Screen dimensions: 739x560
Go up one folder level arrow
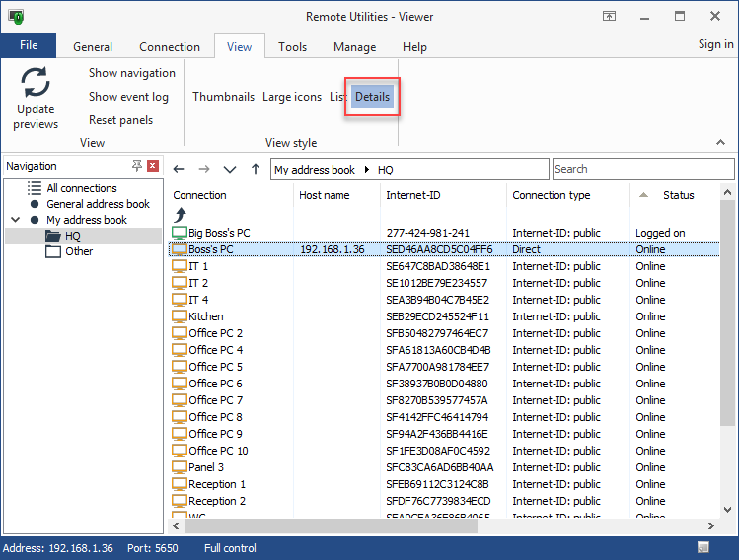pyautogui.click(x=256, y=169)
